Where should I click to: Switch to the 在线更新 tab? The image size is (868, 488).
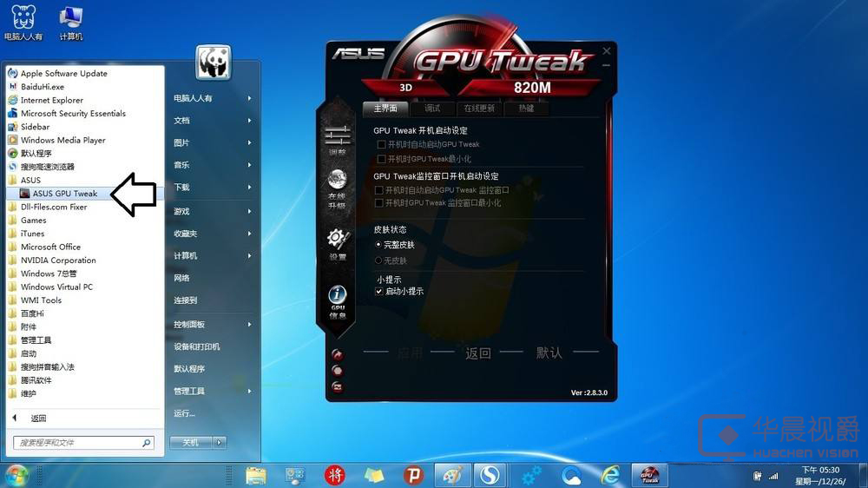click(479, 108)
